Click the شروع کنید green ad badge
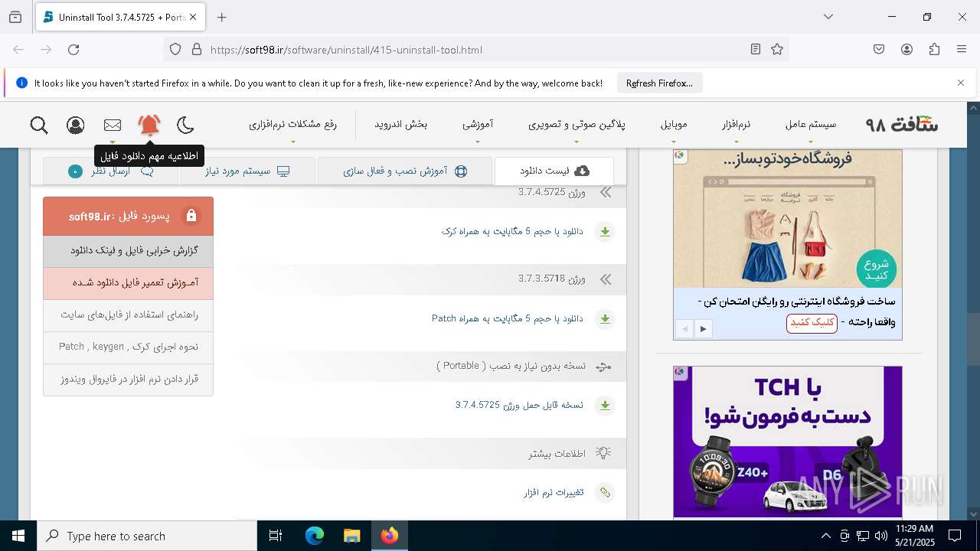Viewport: 980px width, 551px height. 876,269
